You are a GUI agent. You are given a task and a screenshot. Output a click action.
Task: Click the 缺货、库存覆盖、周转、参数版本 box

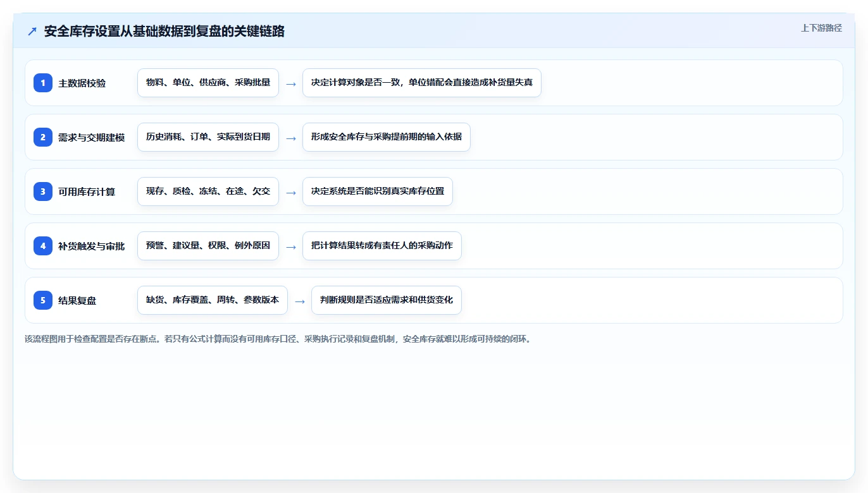pos(213,300)
